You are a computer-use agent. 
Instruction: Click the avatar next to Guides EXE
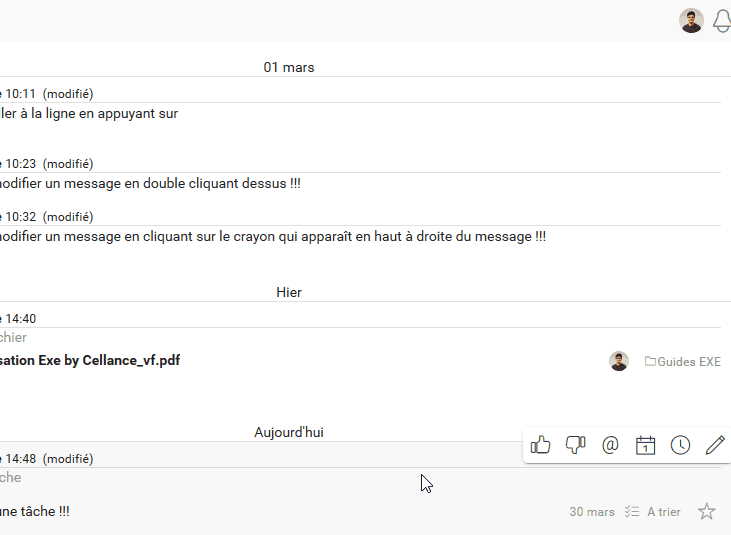click(619, 361)
